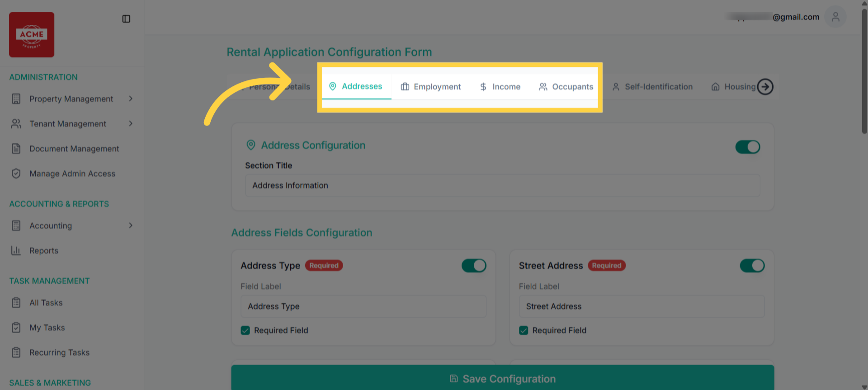This screenshot has height=390, width=868.
Task: Click the page vertical scrollbar
Action: (864, 71)
